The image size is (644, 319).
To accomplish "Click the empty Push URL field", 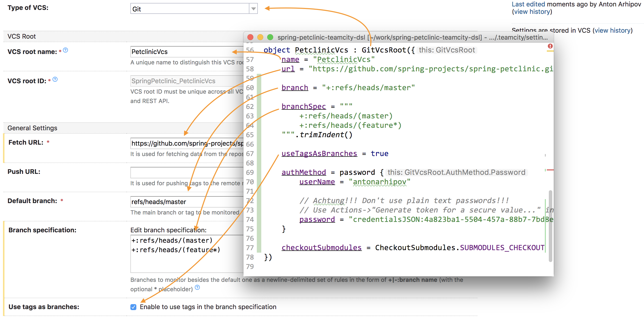I will (x=187, y=172).
